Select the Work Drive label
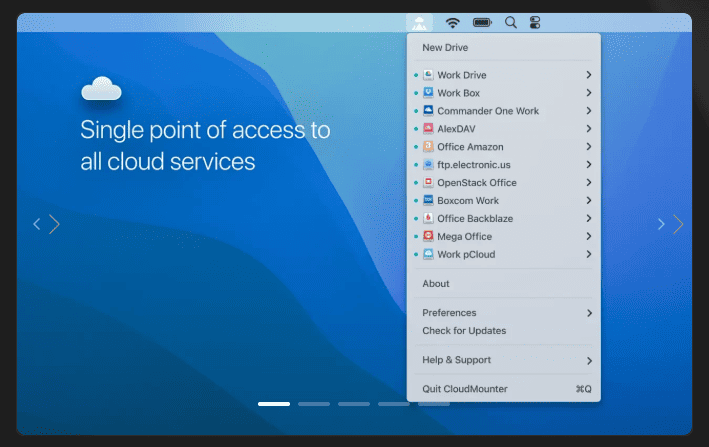Screen dimensions: 709x447 coord(462,75)
